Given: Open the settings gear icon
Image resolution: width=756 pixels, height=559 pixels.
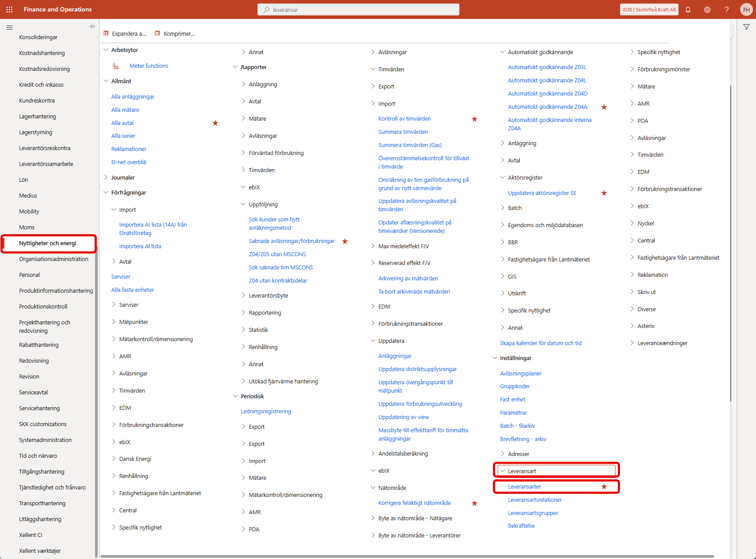Looking at the screenshot, I should click(x=707, y=10).
